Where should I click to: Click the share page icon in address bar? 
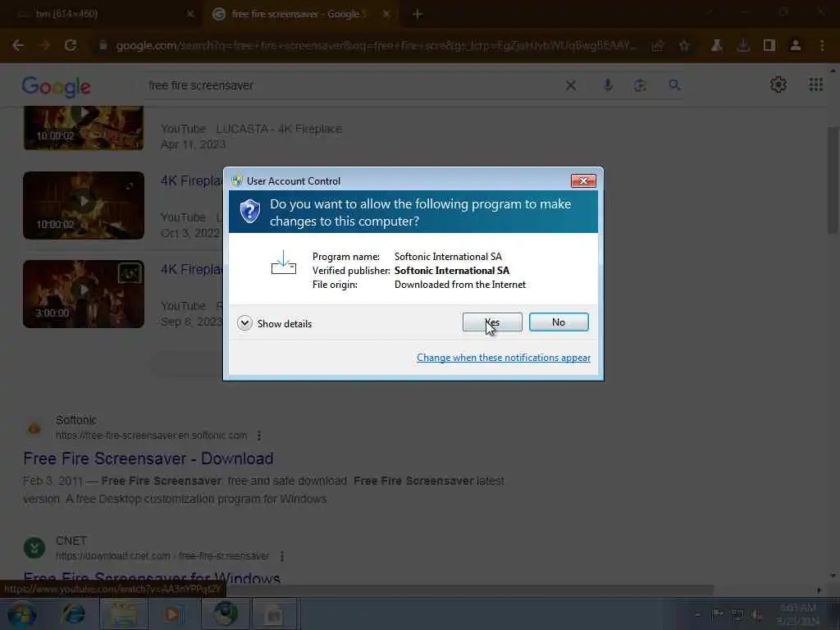click(657, 46)
